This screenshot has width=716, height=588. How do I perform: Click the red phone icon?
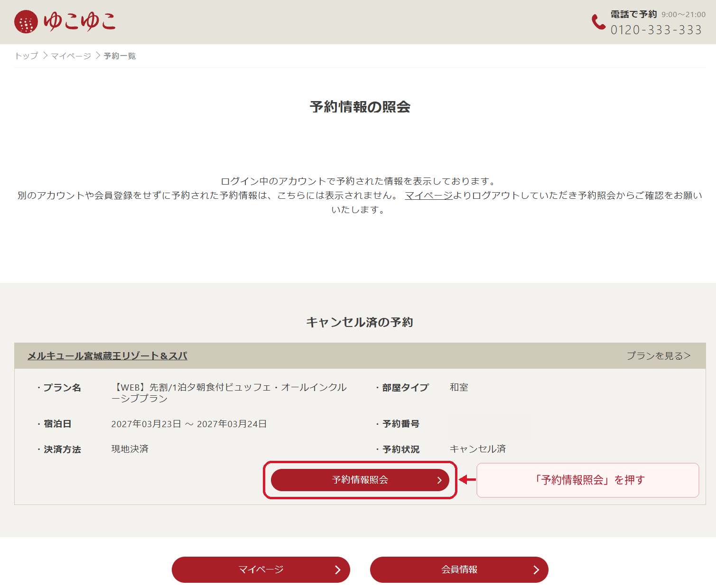598,22
